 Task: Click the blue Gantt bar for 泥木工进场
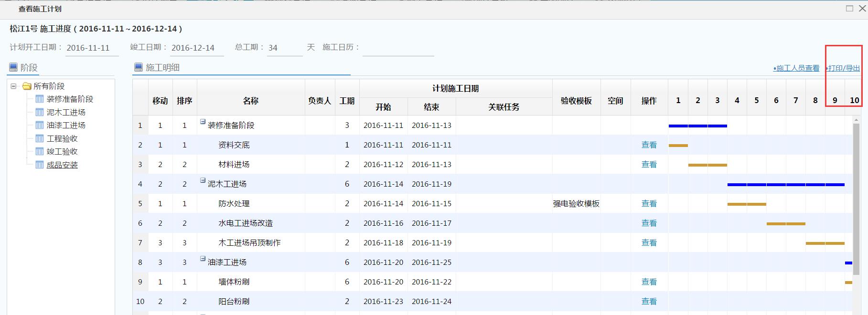coord(786,185)
